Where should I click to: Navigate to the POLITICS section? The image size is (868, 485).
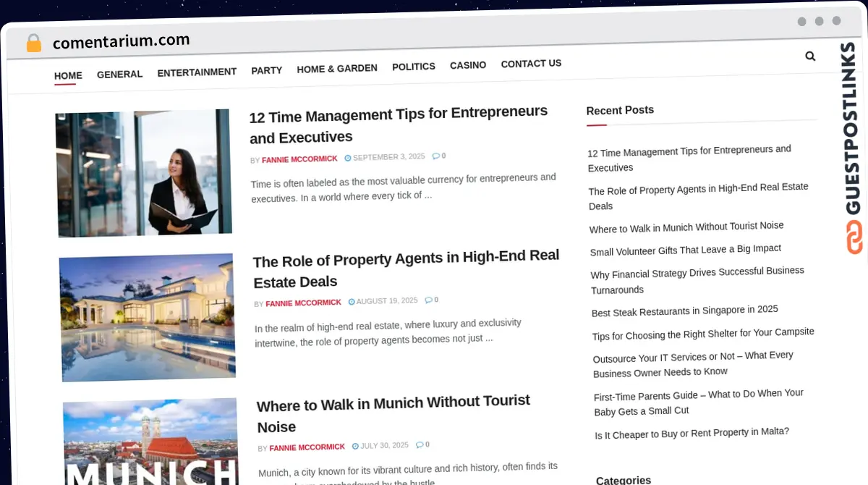point(414,67)
